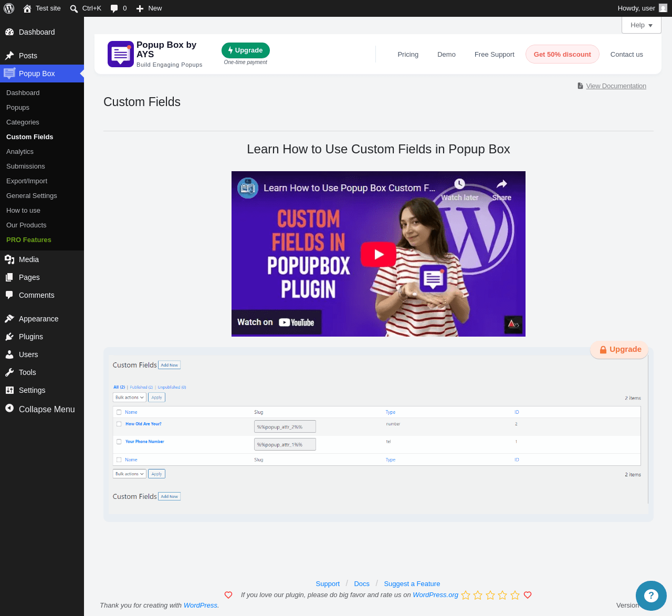
Task: Open PRO Features submenu item
Action: pos(29,240)
